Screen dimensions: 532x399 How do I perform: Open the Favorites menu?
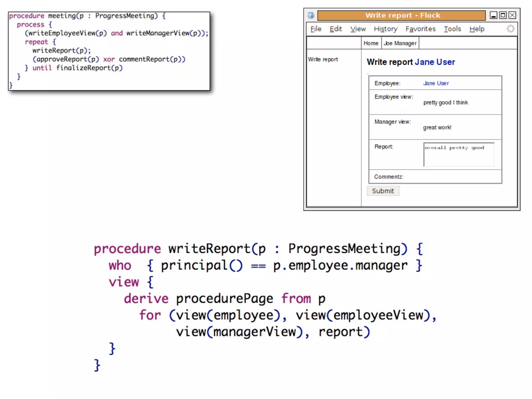[x=420, y=29]
